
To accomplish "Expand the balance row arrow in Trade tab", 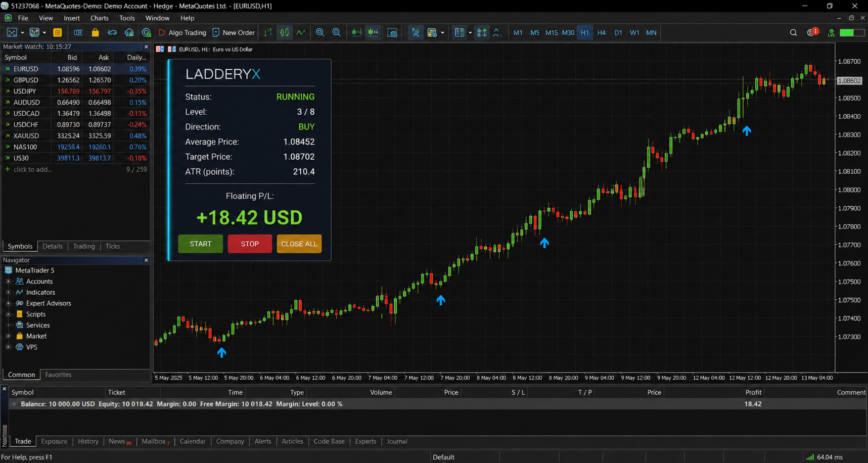I will [x=14, y=404].
